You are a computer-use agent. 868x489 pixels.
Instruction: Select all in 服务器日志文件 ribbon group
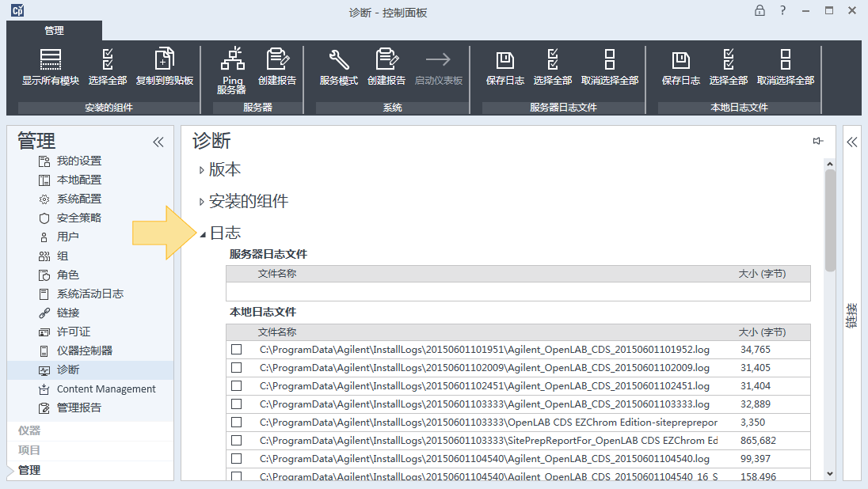coord(553,66)
